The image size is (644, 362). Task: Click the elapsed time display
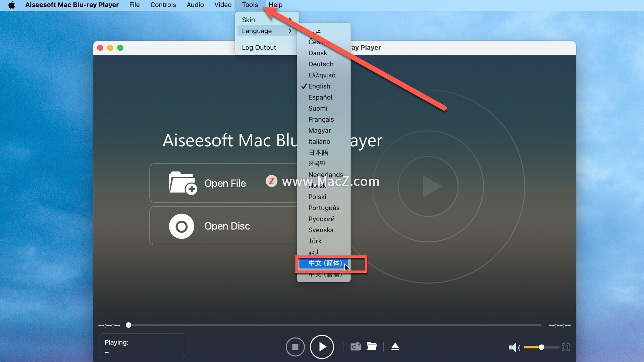point(109,325)
